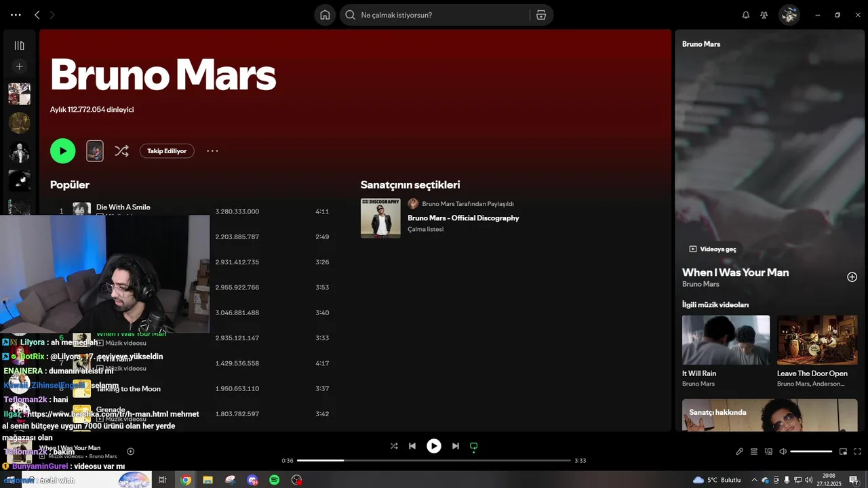
Task: Click Bruno Mars Tarafından Paylaşıldı avatar
Action: (413, 203)
